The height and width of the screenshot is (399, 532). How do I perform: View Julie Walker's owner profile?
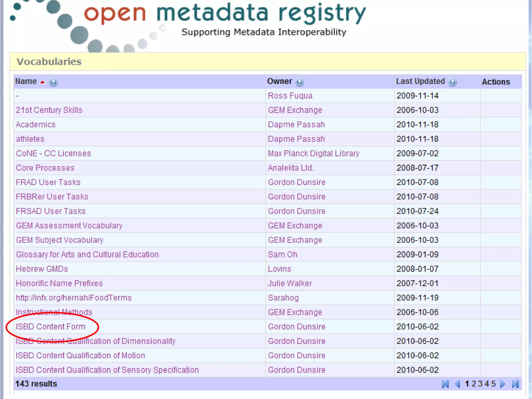point(290,283)
